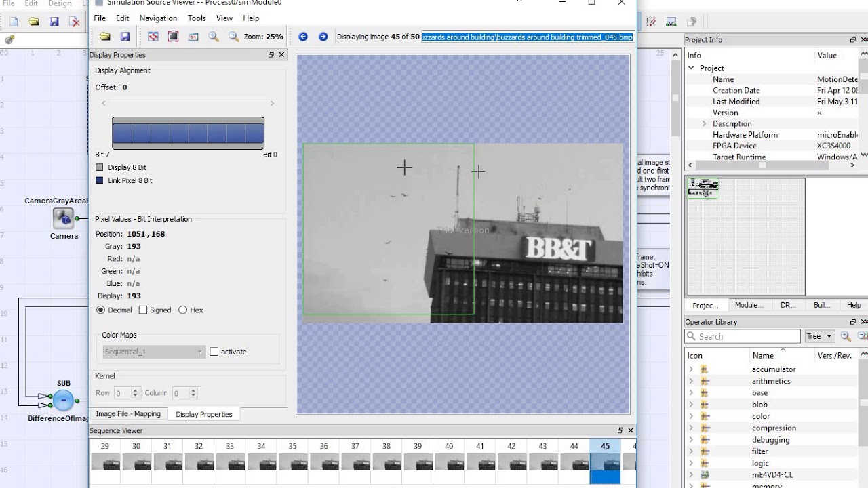Click the image file path field
The image size is (868, 488).
coord(528,37)
